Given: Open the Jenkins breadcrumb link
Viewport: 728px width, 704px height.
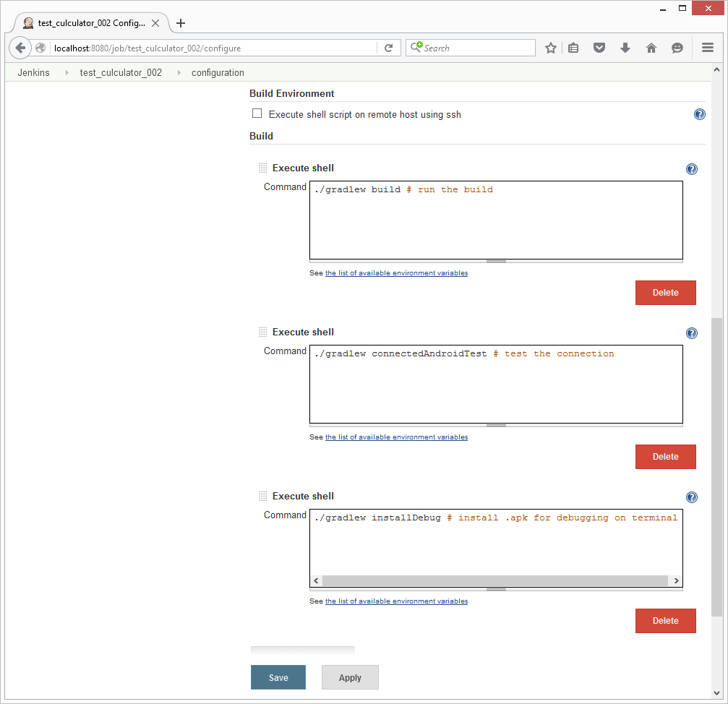Looking at the screenshot, I should click(33, 73).
